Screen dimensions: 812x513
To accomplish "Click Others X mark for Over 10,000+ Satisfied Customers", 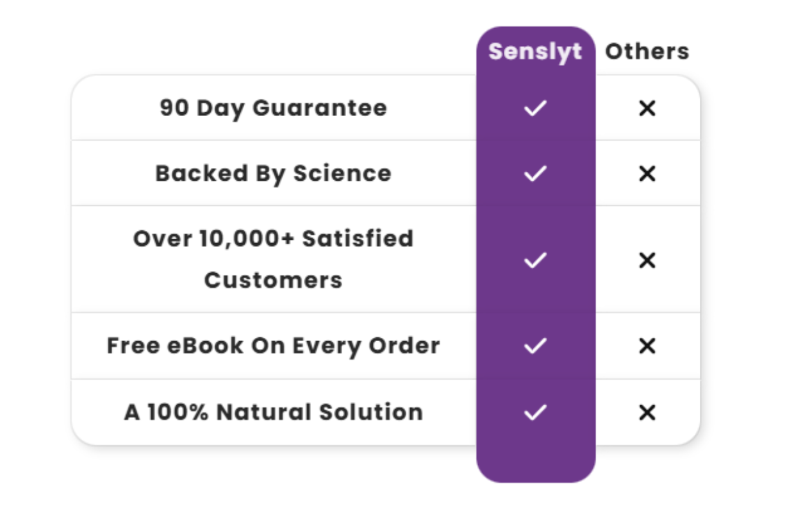I will [x=647, y=260].
